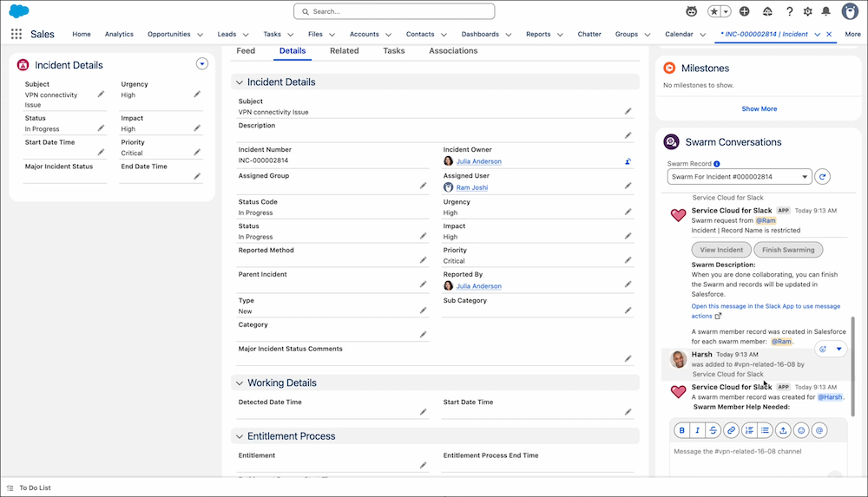This screenshot has width=868, height=497.
Task: Open the Tasks record tab
Action: pyautogui.click(x=393, y=50)
